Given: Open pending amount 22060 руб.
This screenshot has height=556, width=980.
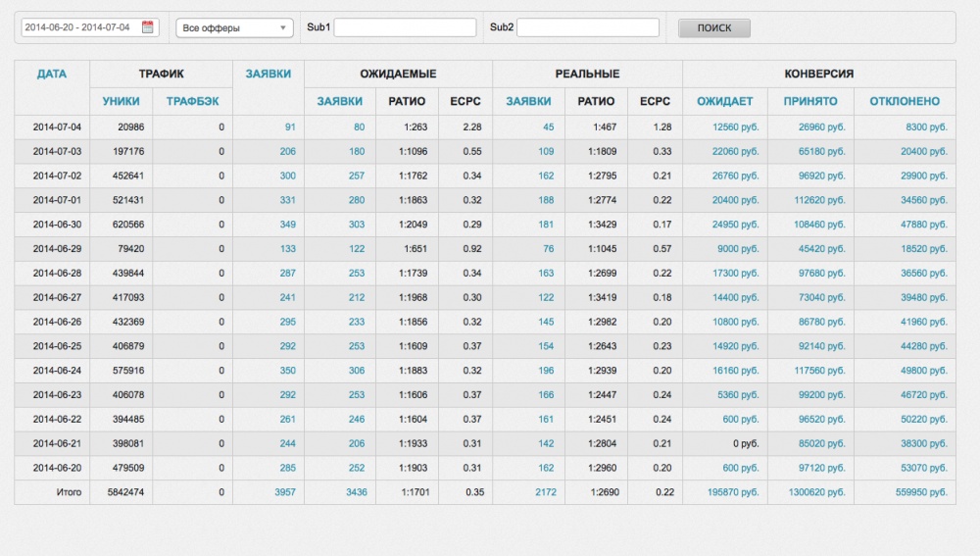Looking at the screenshot, I should (736, 151).
